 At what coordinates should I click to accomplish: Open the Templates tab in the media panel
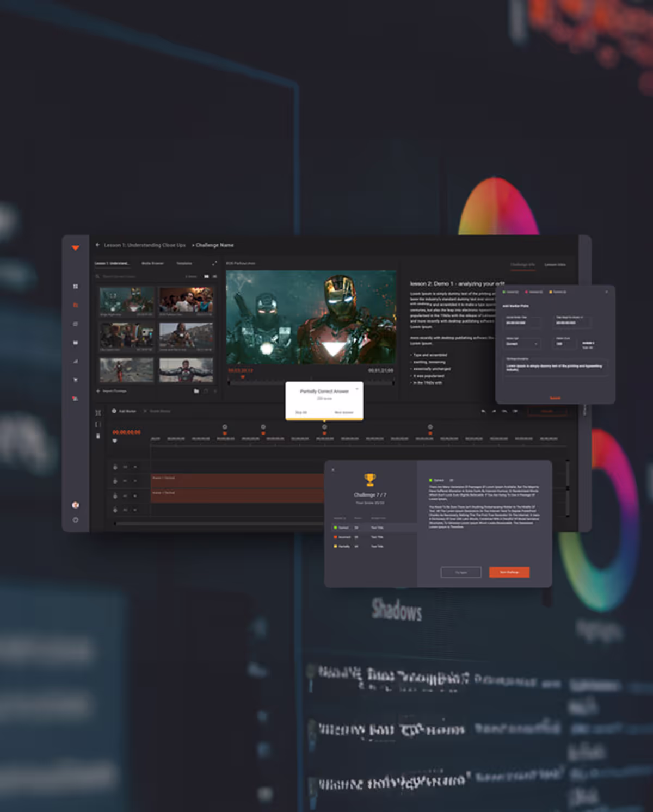[184, 263]
